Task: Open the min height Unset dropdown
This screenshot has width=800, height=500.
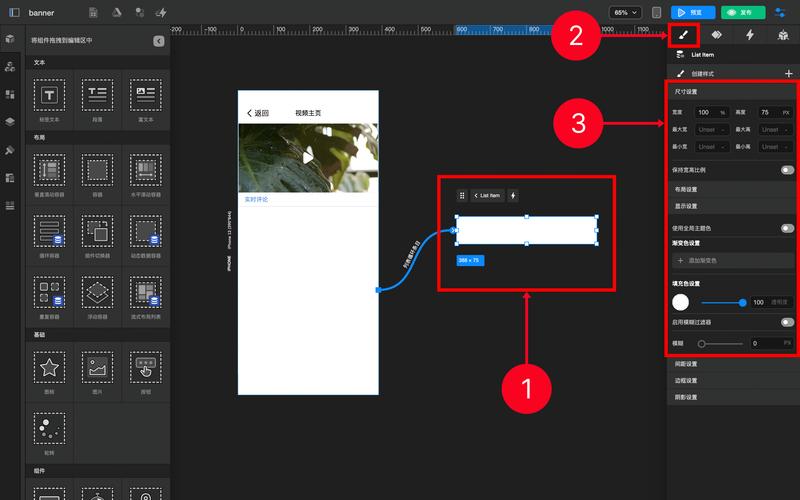Action: pyautogui.click(x=775, y=147)
